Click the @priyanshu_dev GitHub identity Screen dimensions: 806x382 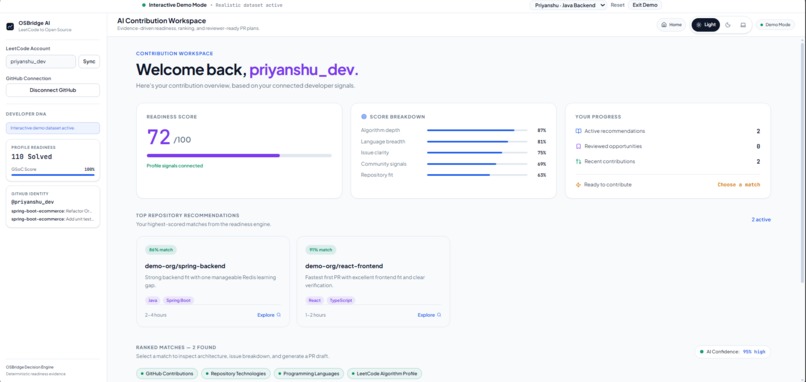32,202
